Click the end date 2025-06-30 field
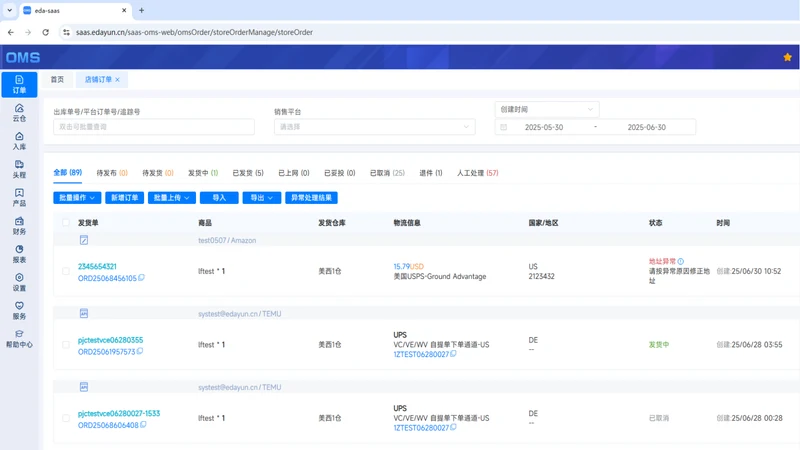 pos(646,127)
